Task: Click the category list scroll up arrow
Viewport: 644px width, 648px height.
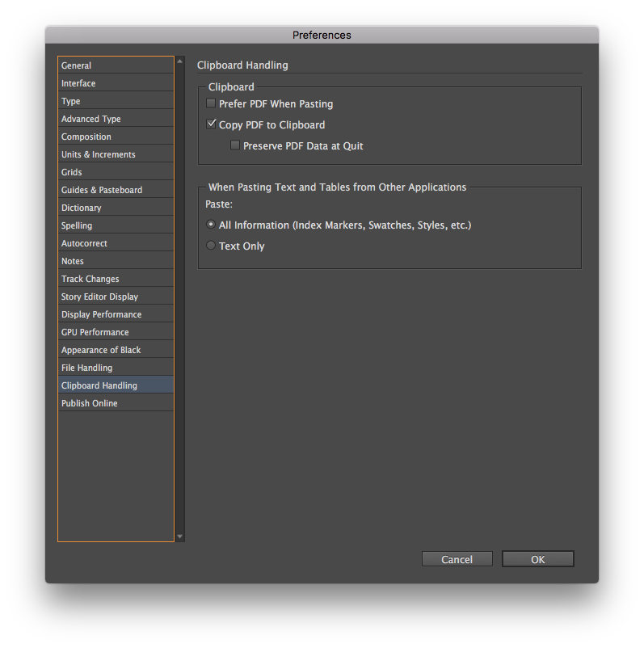Action: pos(180,61)
